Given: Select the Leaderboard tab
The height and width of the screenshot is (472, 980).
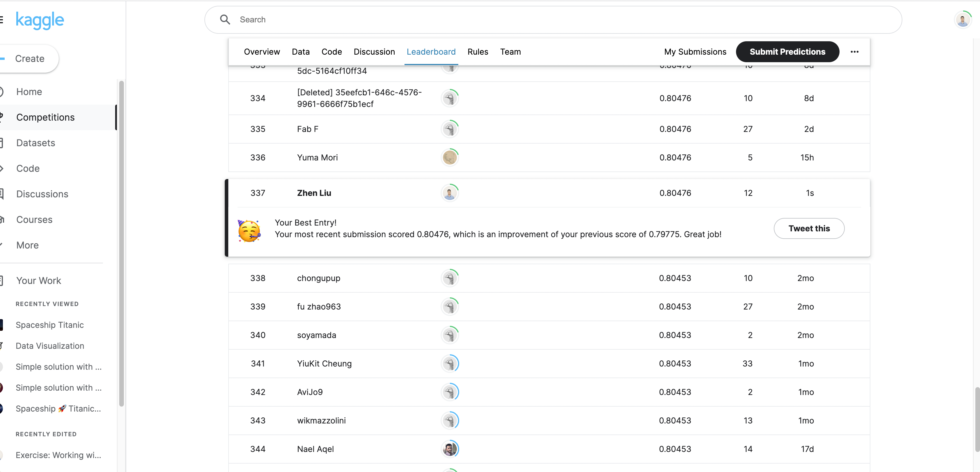Looking at the screenshot, I should point(431,52).
